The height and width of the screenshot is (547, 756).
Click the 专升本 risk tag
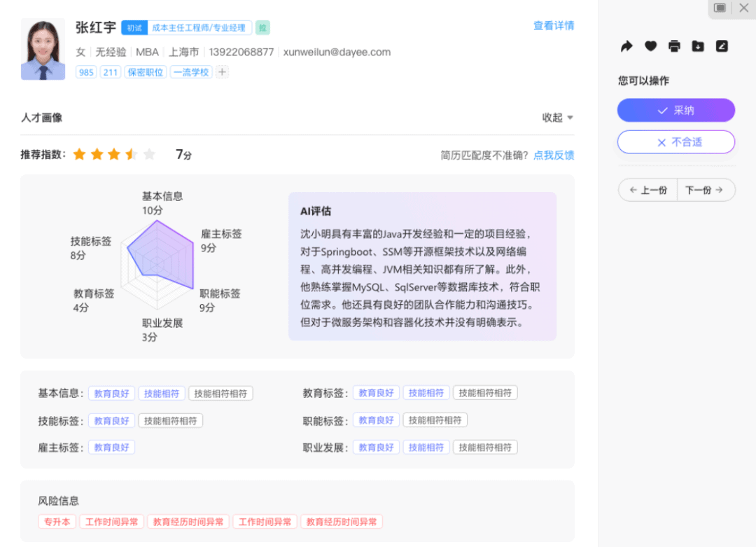click(57, 522)
